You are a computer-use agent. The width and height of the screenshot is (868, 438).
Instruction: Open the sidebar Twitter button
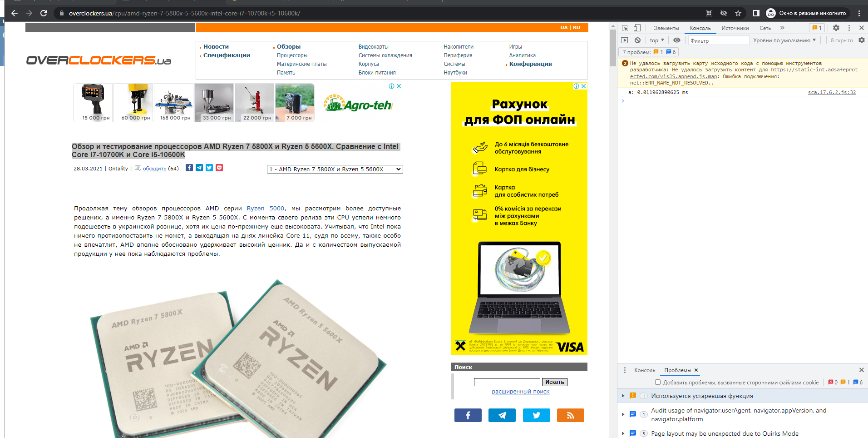click(537, 415)
